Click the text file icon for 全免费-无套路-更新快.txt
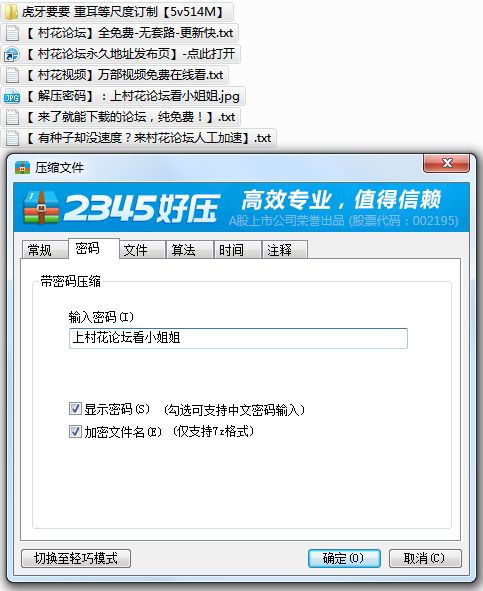 pos(12,33)
